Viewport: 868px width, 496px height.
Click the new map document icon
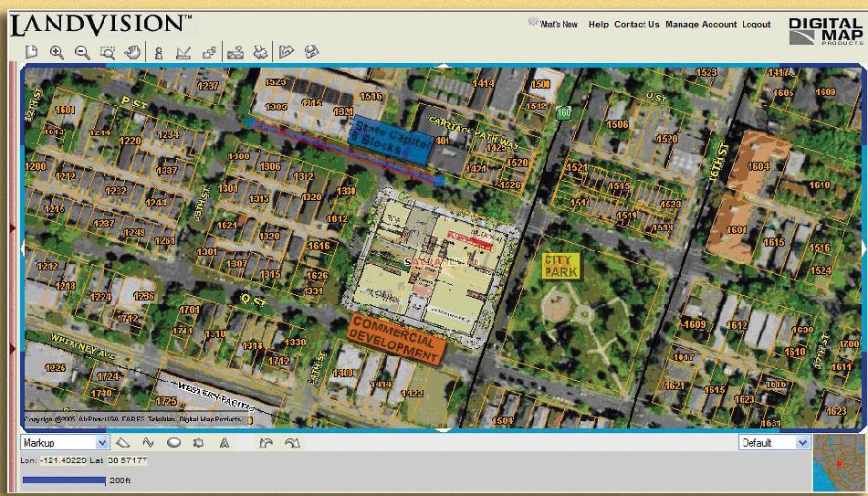click(30, 53)
